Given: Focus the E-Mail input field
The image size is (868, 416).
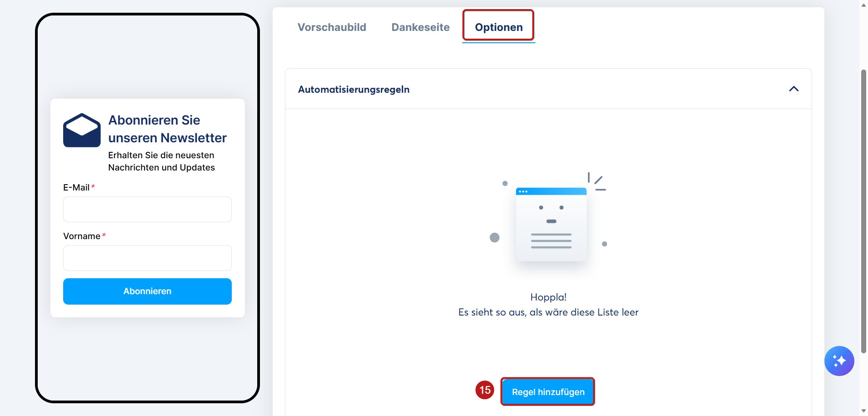Looking at the screenshot, I should coord(147,210).
